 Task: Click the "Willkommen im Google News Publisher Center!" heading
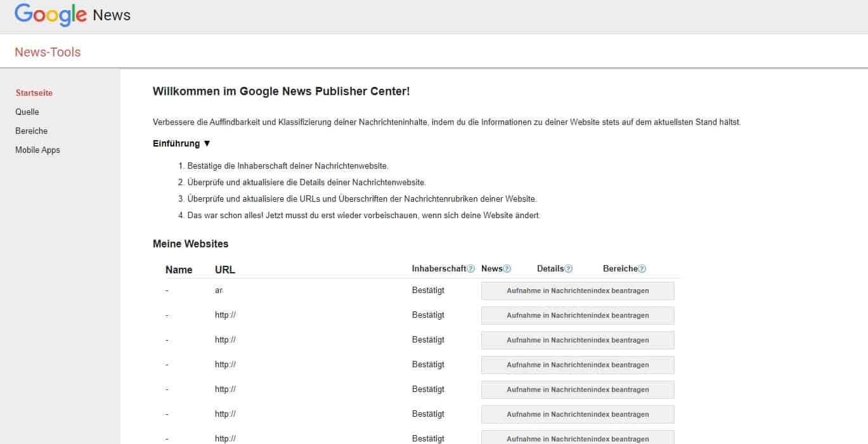(282, 91)
